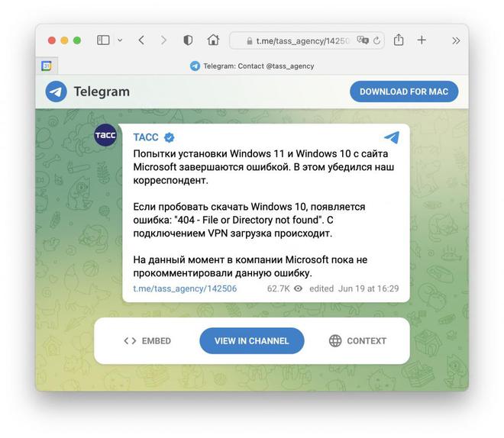Screen dimensions: 504x438
Task: Open the privacy report shield icon
Action: (188, 40)
